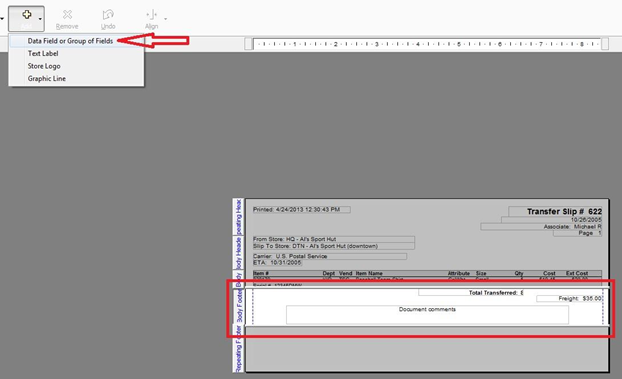Click the Remove X toolbar icon
This screenshot has width=622, height=379.
(x=67, y=15)
